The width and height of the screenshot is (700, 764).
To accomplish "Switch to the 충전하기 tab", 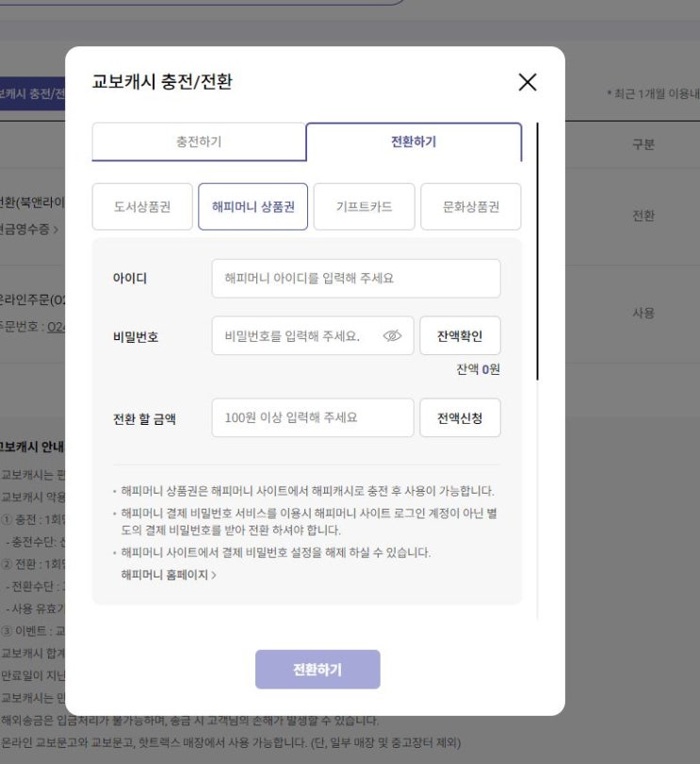I will pyautogui.click(x=199, y=142).
